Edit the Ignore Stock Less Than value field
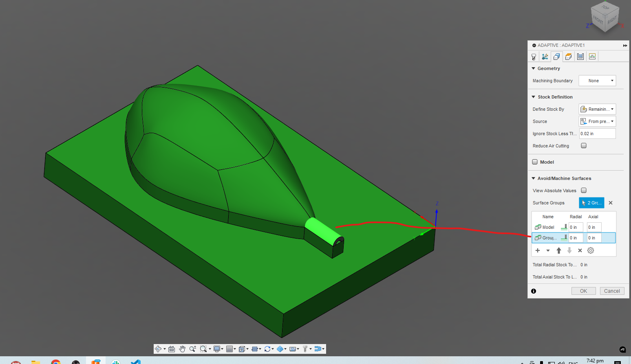Image resolution: width=631 pixels, height=364 pixels. tap(597, 133)
